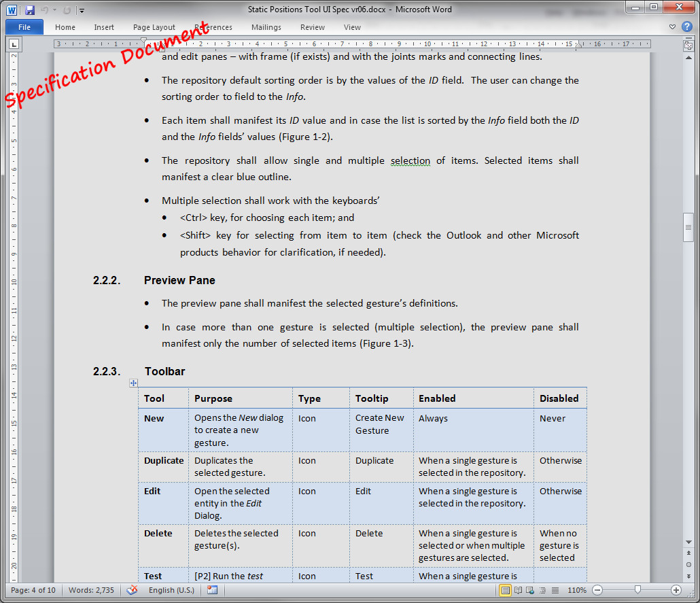The height and width of the screenshot is (603, 700).
Task: Click the "Delete" cell in Tool column
Action: pos(163,546)
